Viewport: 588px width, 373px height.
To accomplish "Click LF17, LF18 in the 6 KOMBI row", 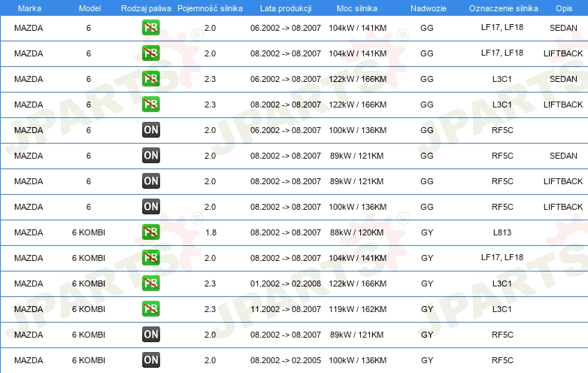I will 502,257.
